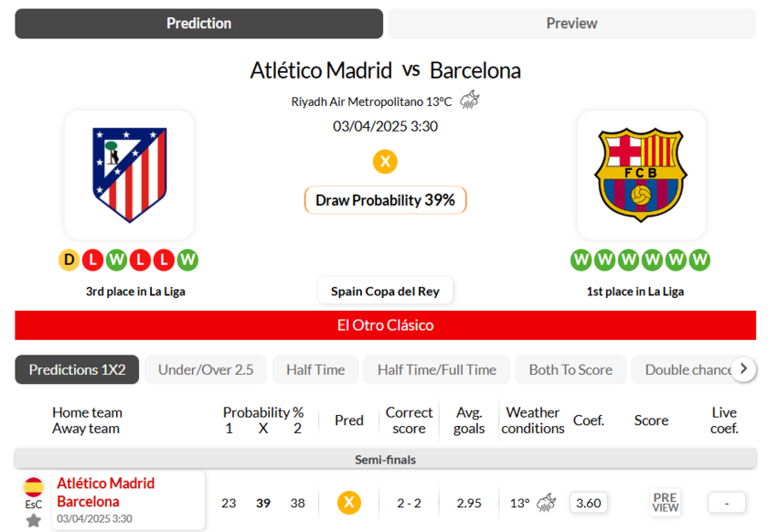Click Atlético's first yellow D form badge

(x=69, y=261)
